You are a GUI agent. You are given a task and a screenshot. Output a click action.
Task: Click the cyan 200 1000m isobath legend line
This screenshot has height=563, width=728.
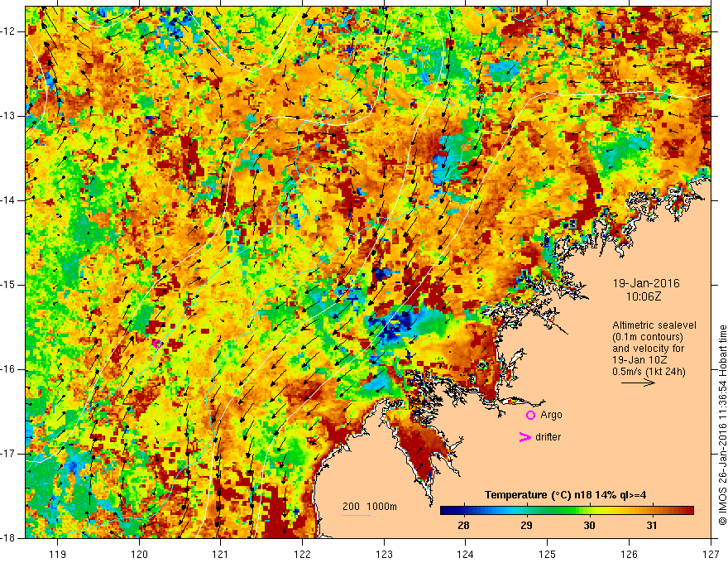pyautogui.click(x=356, y=516)
